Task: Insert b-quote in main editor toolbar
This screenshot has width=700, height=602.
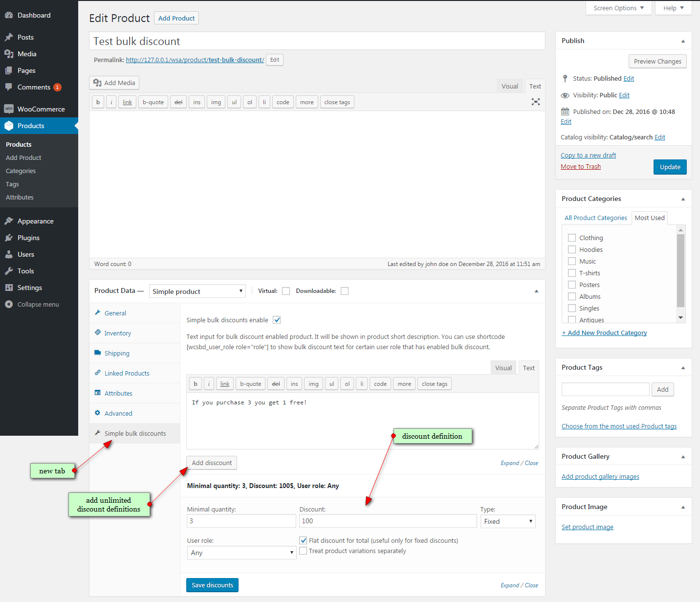Action: coord(153,102)
